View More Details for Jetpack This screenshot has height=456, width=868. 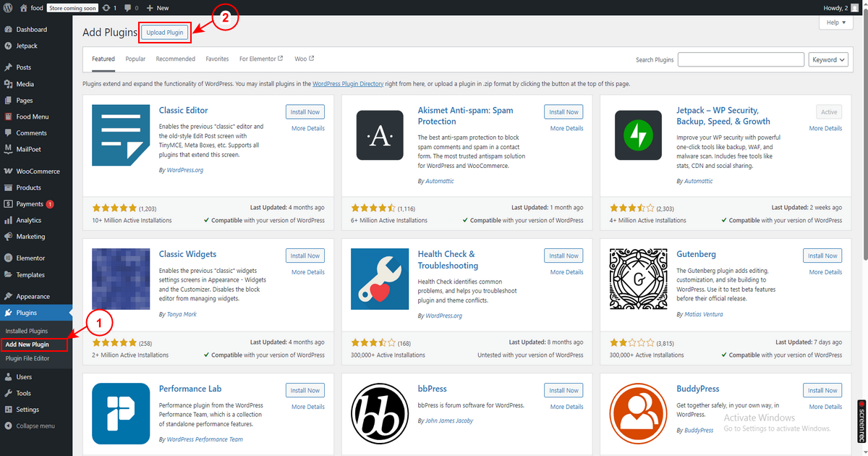click(x=825, y=128)
